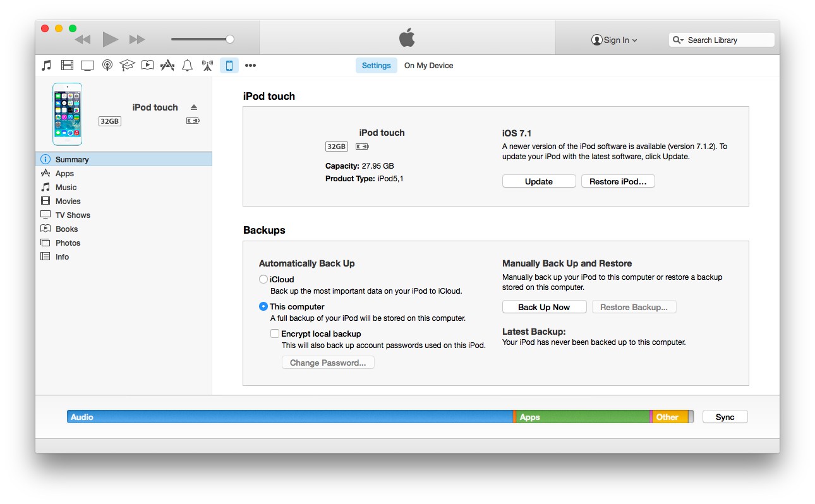This screenshot has height=504, width=815.
Task: Click the Summary info icon in sidebar
Action: pyautogui.click(x=45, y=159)
